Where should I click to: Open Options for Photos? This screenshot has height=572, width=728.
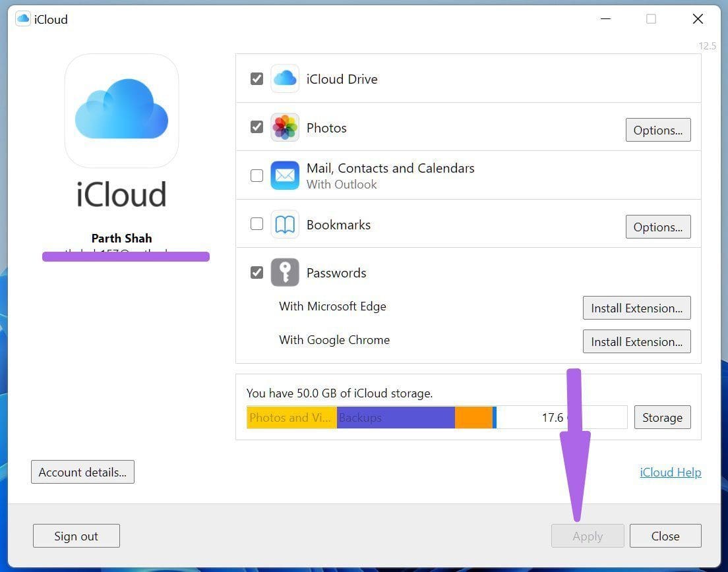coord(658,130)
